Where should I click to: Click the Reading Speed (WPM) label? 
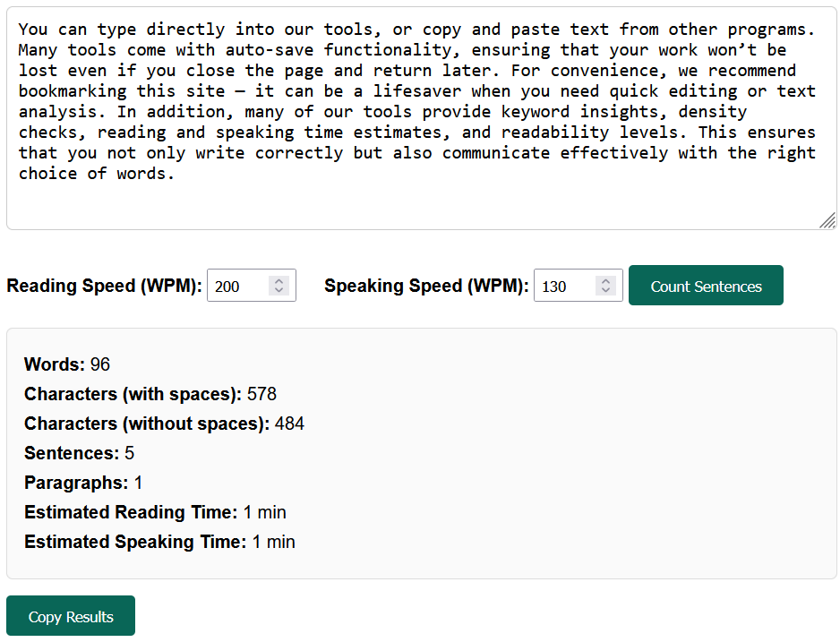tap(104, 287)
